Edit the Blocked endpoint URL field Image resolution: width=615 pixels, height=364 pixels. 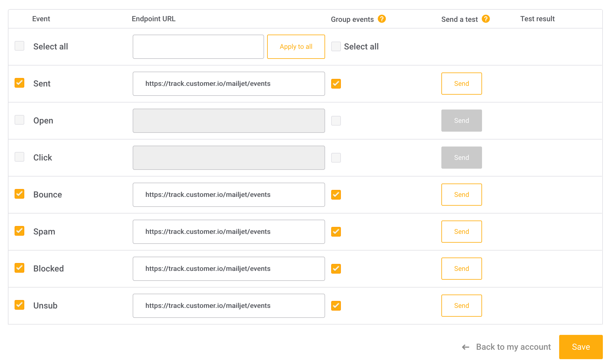[229, 269]
